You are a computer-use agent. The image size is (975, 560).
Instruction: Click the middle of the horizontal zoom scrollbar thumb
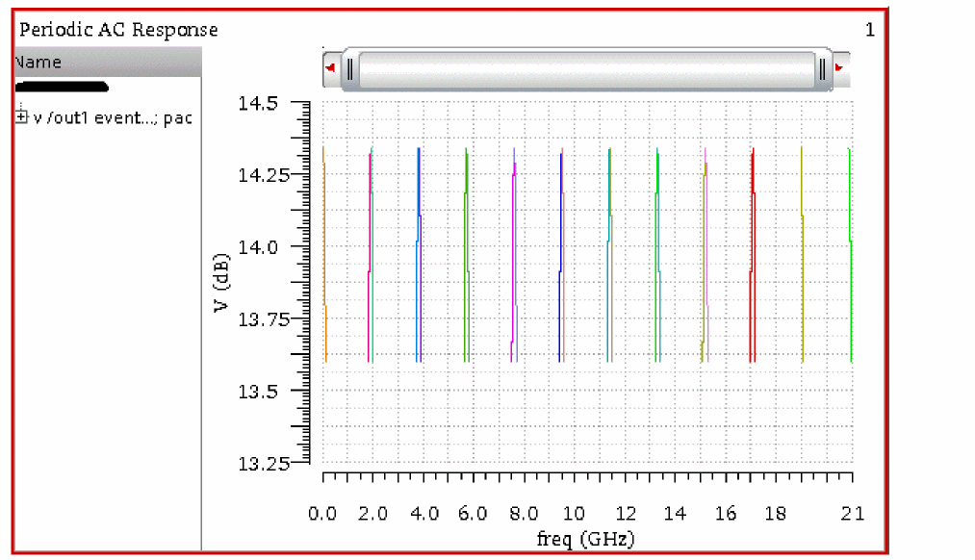tap(586, 69)
